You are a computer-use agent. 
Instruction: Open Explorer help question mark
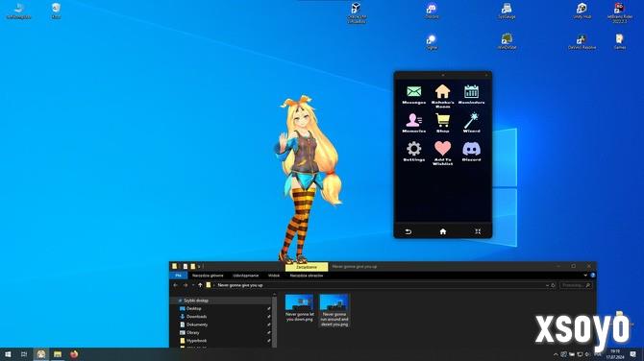tap(593, 276)
